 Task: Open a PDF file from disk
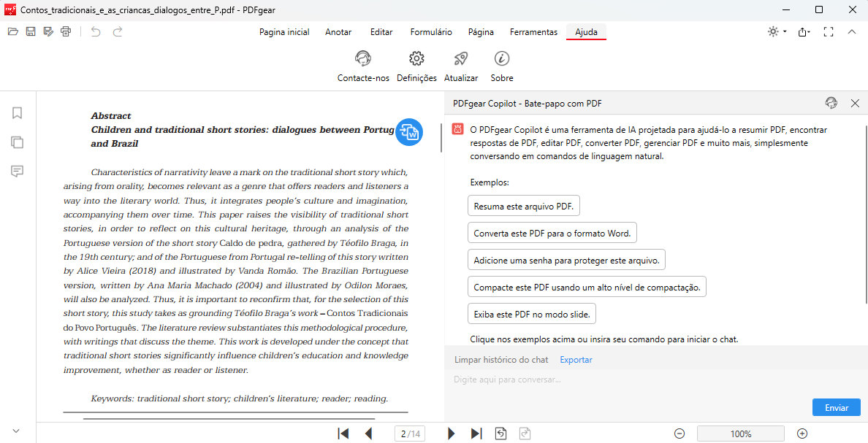[x=13, y=32]
